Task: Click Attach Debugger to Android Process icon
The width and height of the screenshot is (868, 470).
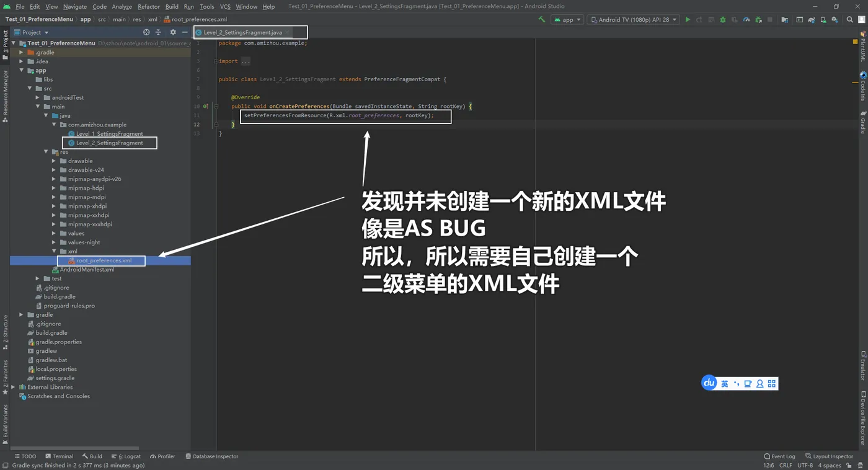Action: (758, 20)
